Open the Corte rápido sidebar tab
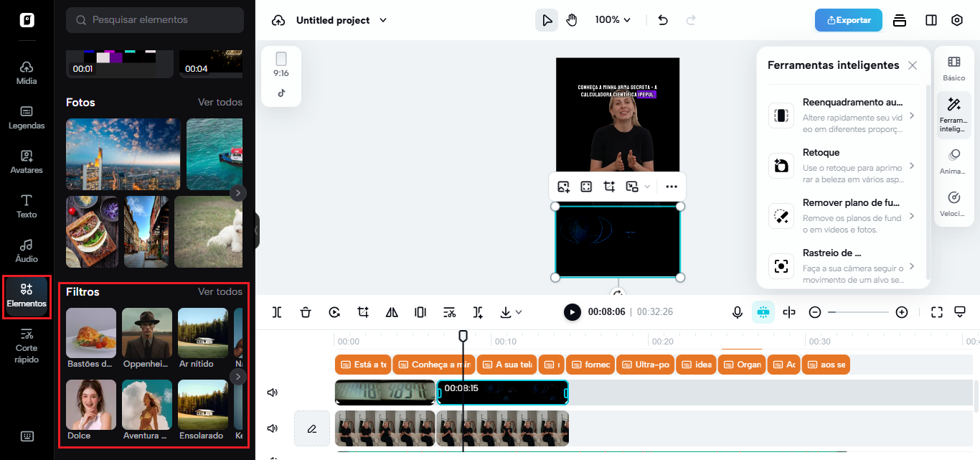The height and width of the screenshot is (460, 980). [27, 344]
